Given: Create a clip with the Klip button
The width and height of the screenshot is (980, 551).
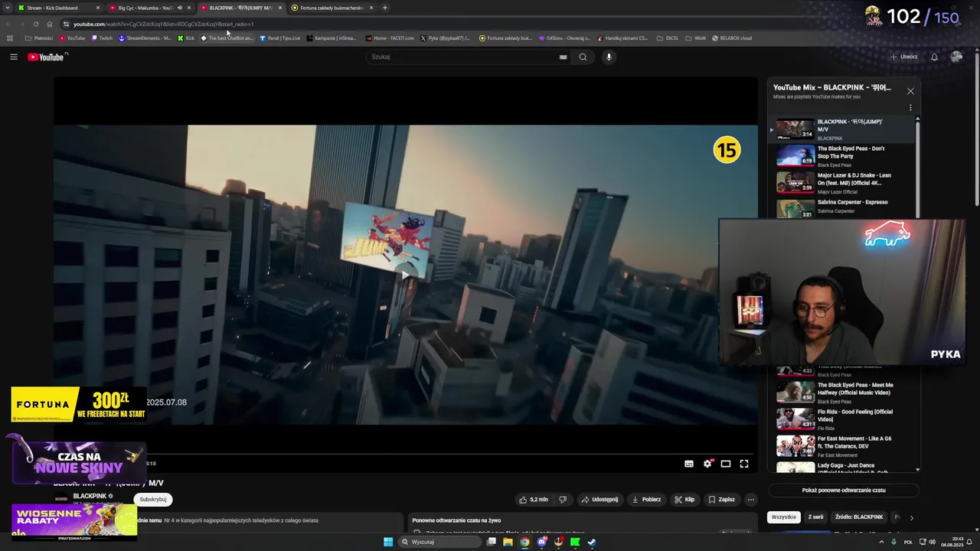Looking at the screenshot, I should pos(684,500).
